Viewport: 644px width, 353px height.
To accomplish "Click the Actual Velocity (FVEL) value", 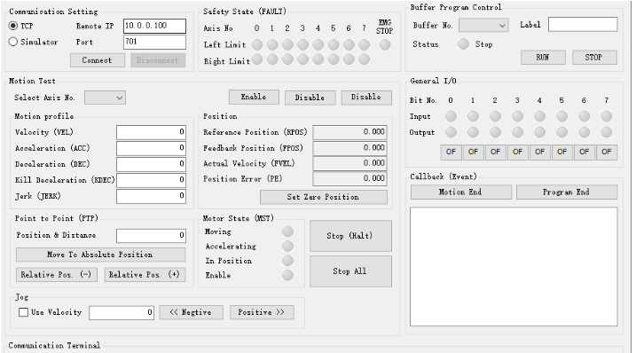I will [x=349, y=163].
